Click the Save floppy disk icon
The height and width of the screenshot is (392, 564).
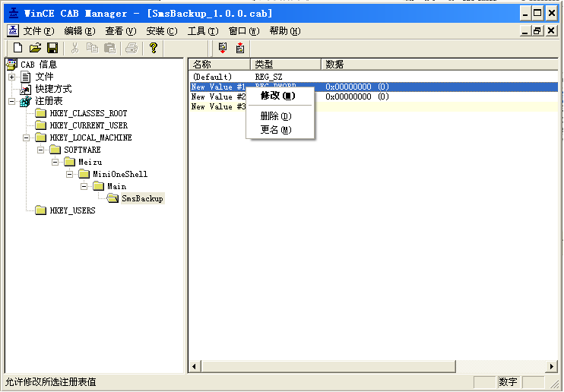[53, 48]
